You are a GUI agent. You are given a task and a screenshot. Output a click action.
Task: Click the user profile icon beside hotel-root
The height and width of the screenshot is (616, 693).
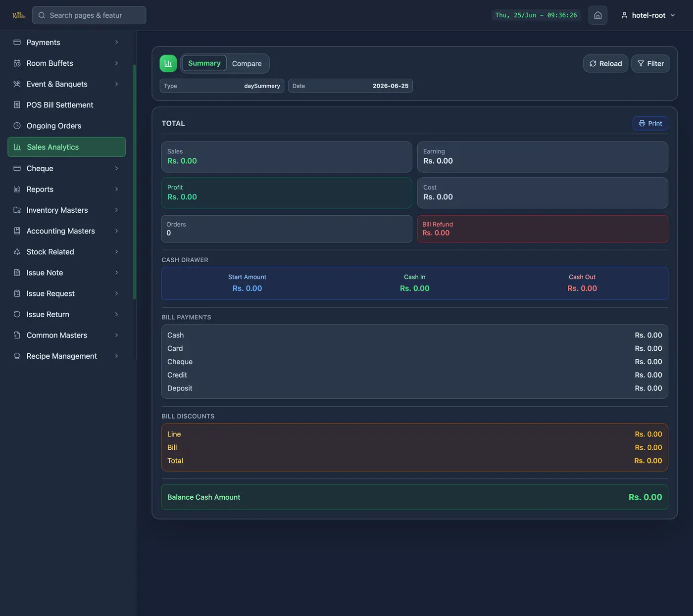coord(624,15)
